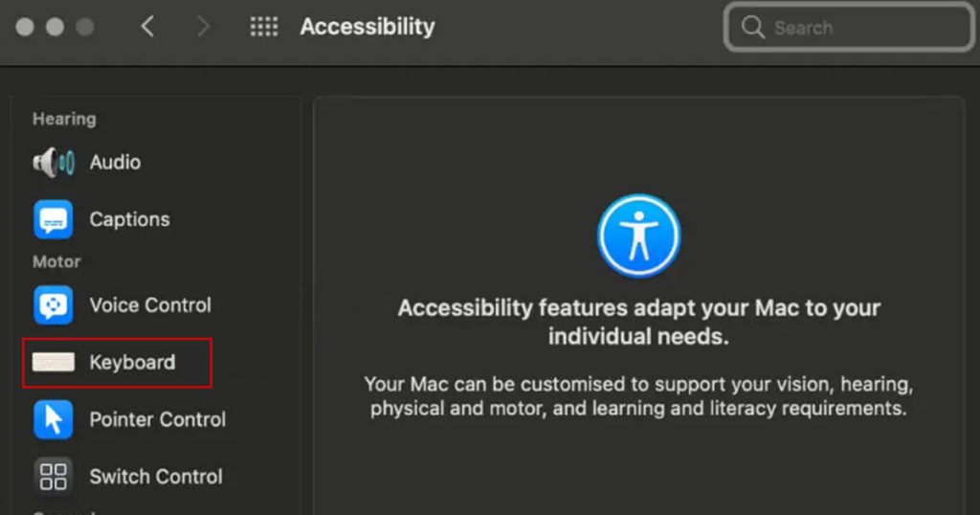This screenshot has width=980, height=515.
Task: Click the search magnifying glass icon
Action: tap(754, 28)
